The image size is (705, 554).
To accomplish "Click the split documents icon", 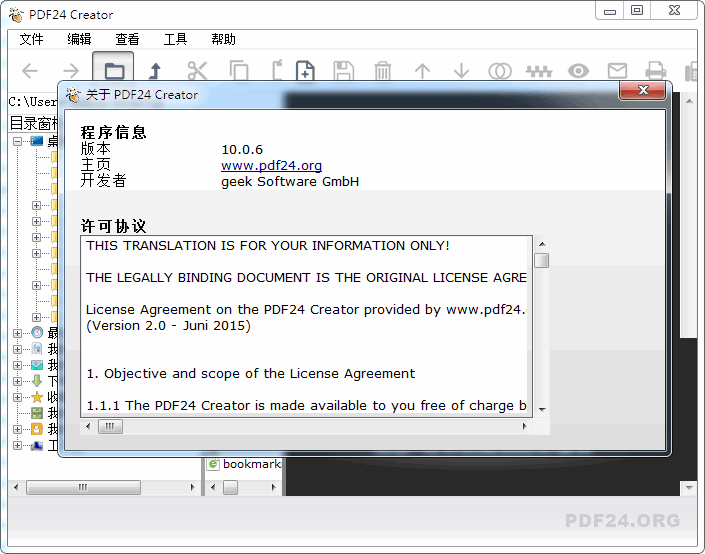I will coord(539,71).
